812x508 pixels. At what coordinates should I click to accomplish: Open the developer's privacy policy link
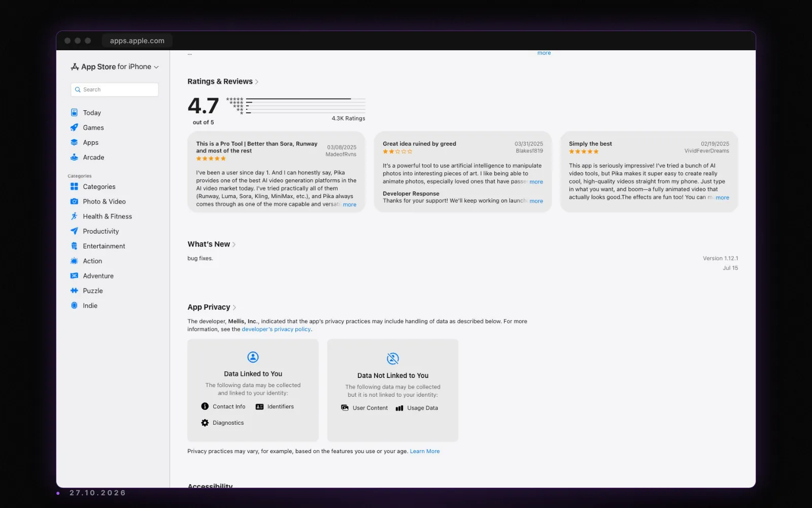[276, 329]
